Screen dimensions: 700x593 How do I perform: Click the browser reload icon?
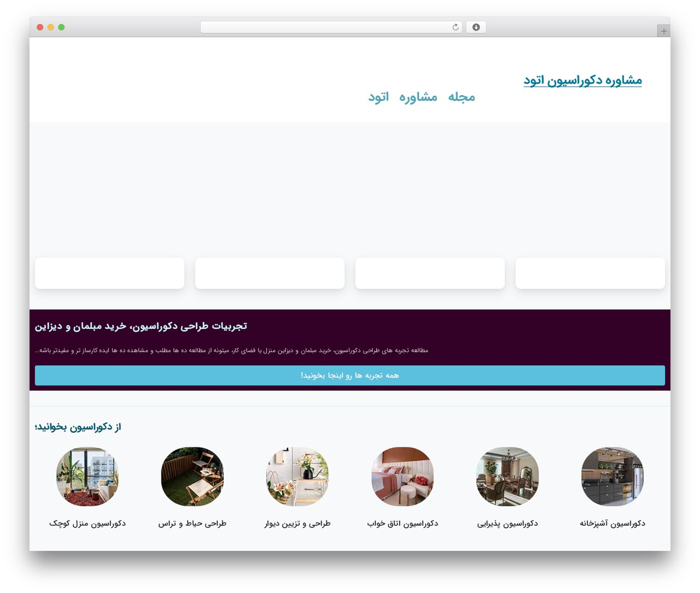tap(456, 27)
